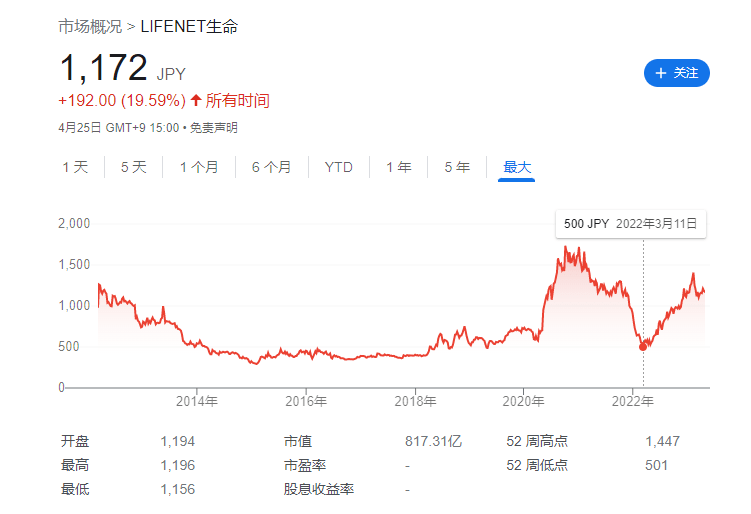Image resolution: width=751 pixels, height=514 pixels.
Task: Click the chart peak near 2021
Action: pyautogui.click(x=567, y=248)
